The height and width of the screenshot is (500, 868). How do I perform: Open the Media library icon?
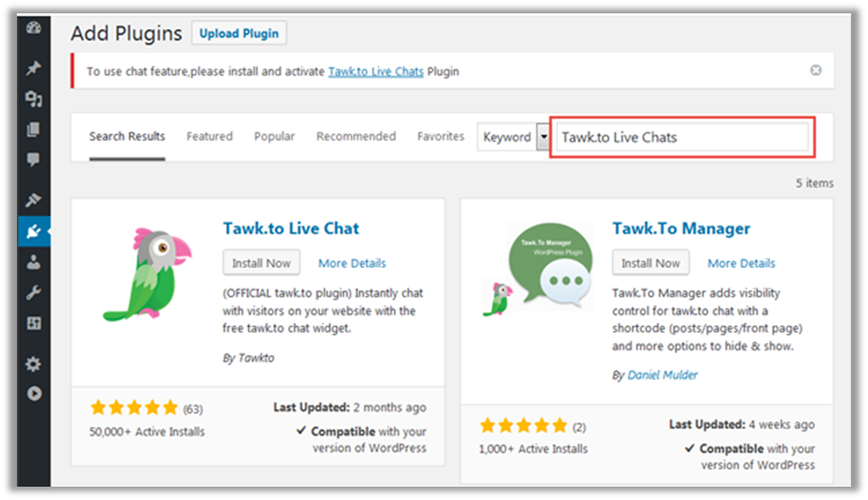click(x=34, y=99)
